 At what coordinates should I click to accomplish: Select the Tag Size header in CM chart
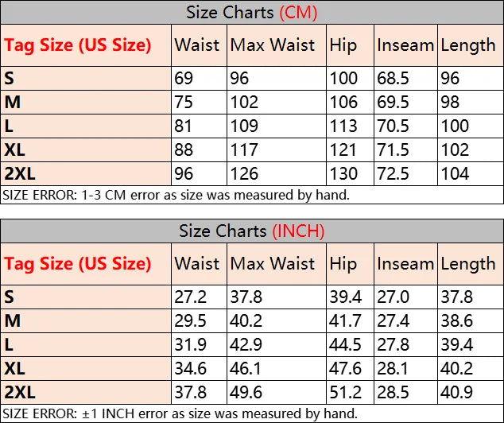point(77,45)
